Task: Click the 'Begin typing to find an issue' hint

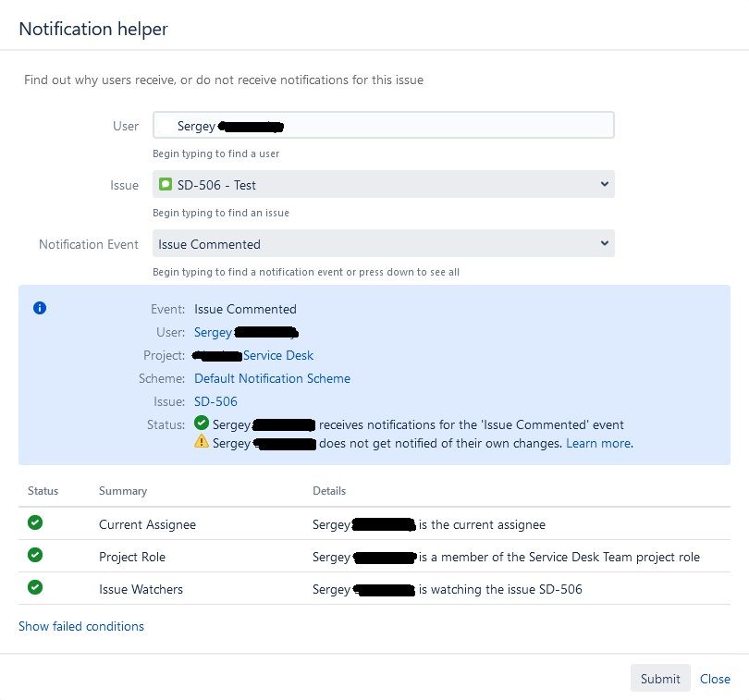Action: [221, 213]
